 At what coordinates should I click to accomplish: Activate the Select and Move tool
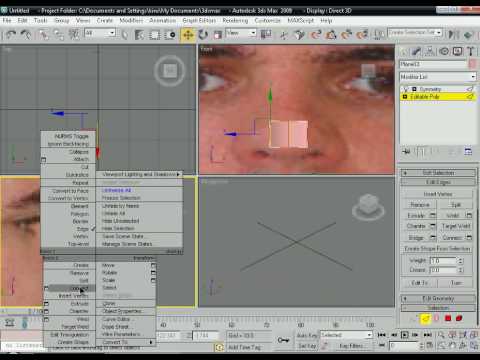click(188, 35)
